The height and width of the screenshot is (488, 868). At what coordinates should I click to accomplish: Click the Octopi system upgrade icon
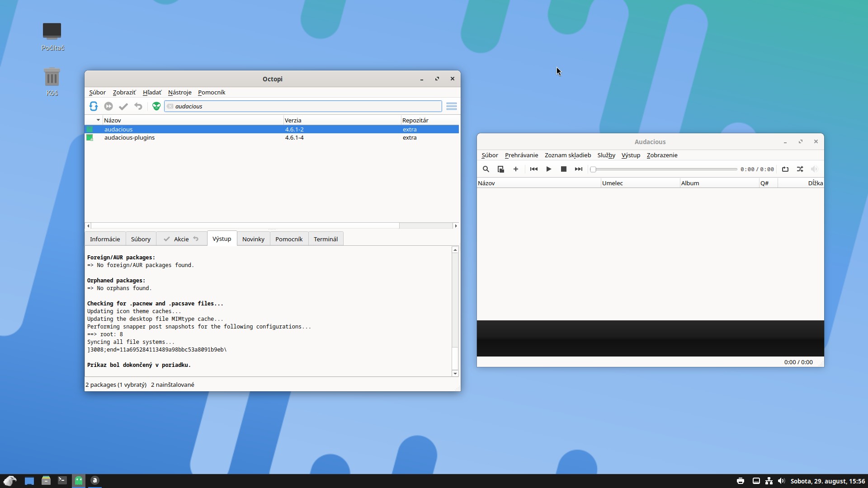pyautogui.click(x=108, y=106)
